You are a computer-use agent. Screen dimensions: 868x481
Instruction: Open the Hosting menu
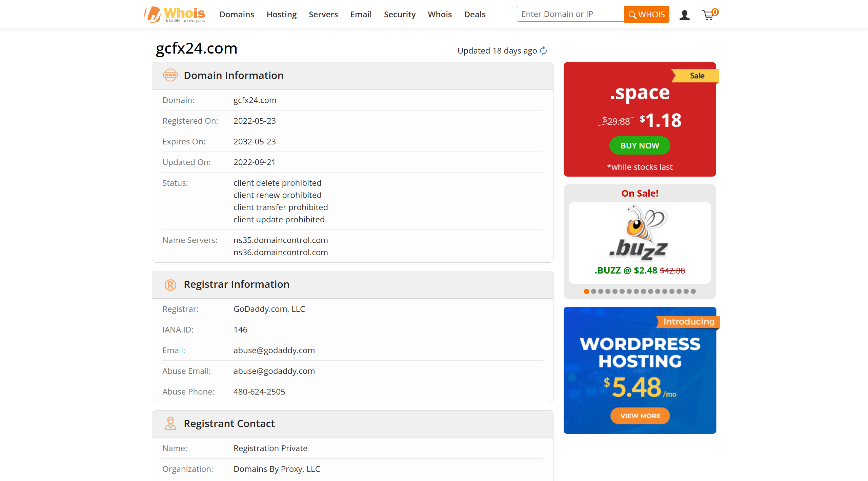pos(281,14)
